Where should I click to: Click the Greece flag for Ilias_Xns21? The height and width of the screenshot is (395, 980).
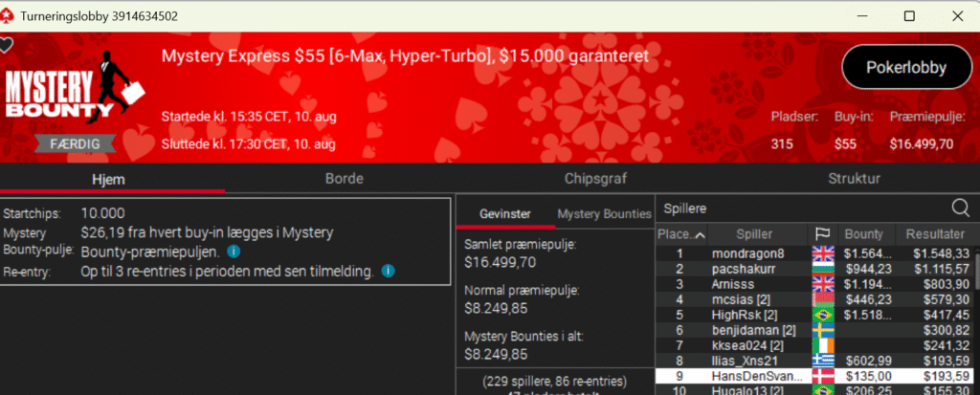[823, 361]
